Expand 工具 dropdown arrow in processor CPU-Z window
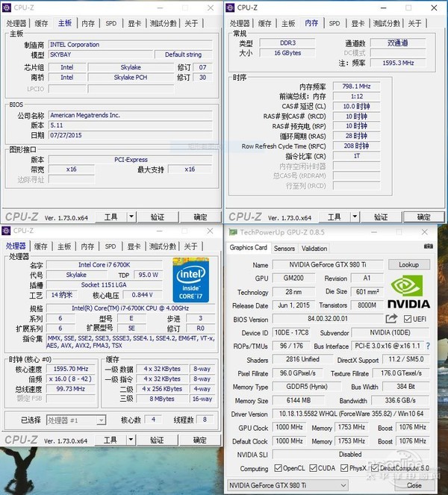This screenshot has height=495, width=448. (131, 440)
